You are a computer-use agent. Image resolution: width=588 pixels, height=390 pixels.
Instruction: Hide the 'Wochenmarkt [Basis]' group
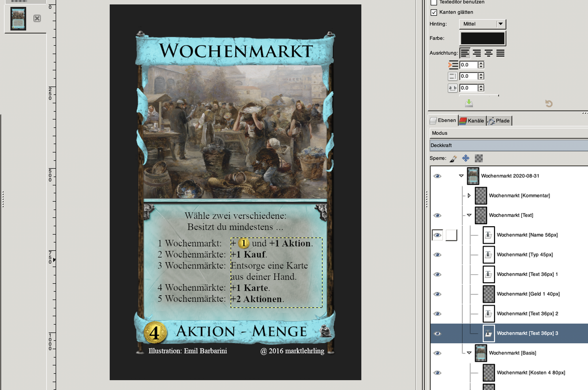[437, 353]
